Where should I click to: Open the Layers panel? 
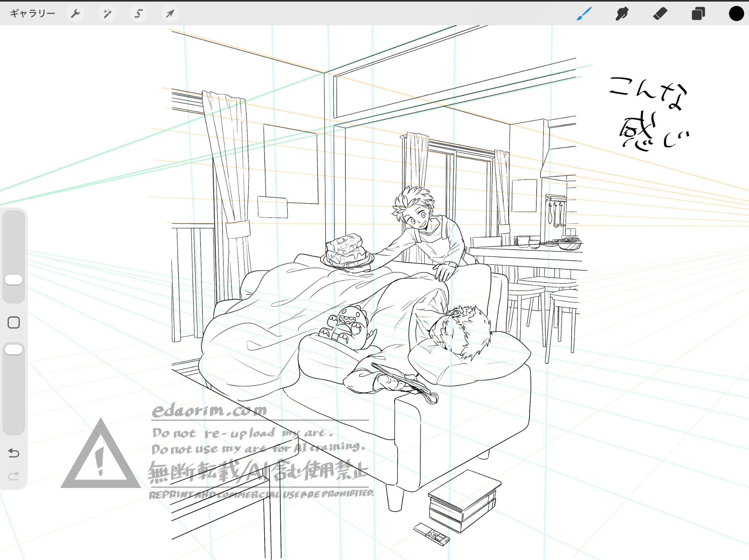698,13
